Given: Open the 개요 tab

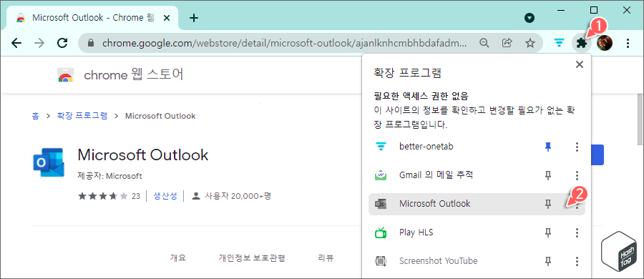Looking at the screenshot, I should (x=178, y=258).
